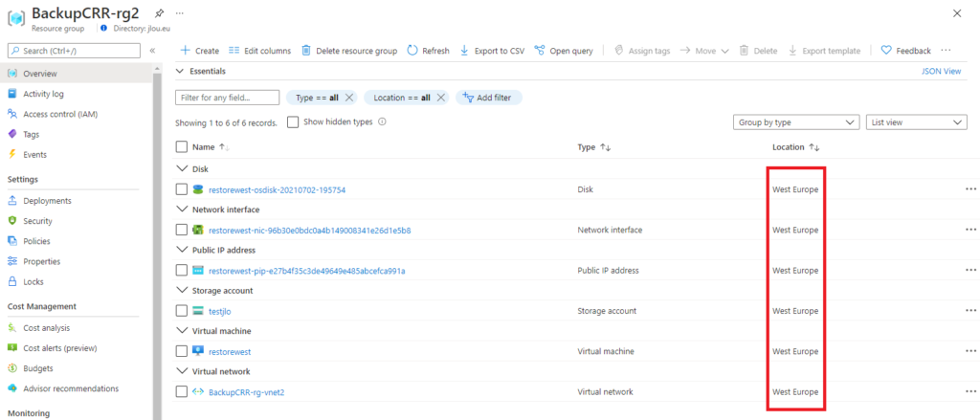Open Feedback
This screenshot has width=980, height=420.
[x=905, y=51]
